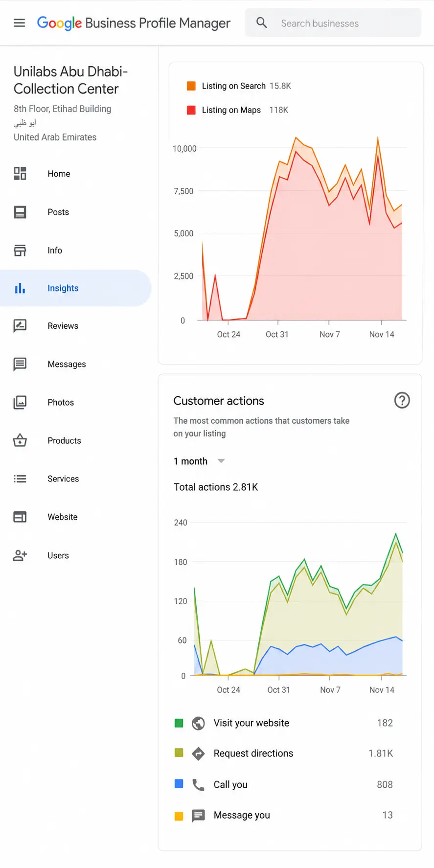Click the Website icon in sidebar
Viewport: 434px width, 868px height.
point(20,517)
